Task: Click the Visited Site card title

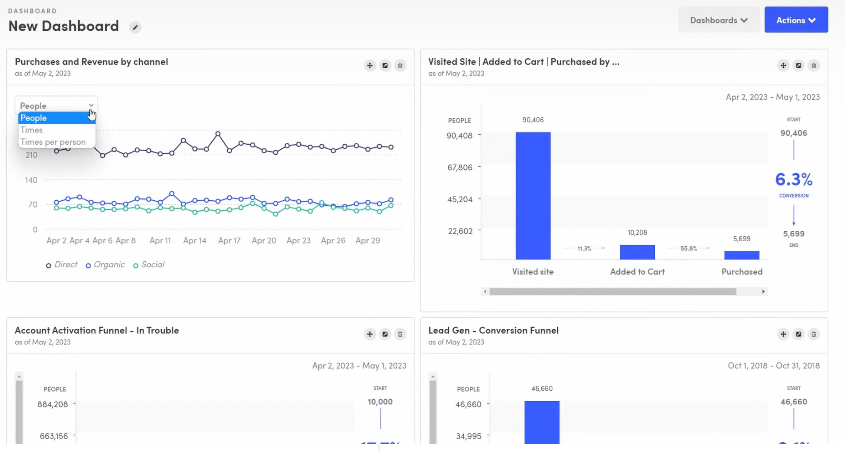Action: pyautogui.click(x=524, y=62)
